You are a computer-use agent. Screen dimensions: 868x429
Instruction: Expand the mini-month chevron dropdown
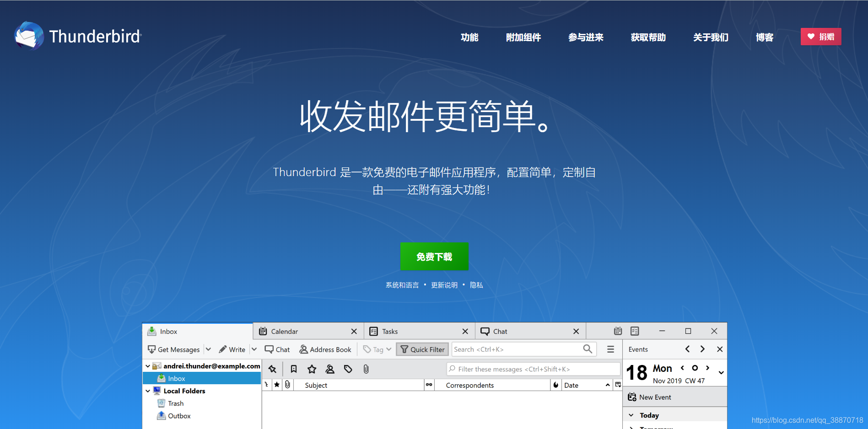(x=721, y=373)
